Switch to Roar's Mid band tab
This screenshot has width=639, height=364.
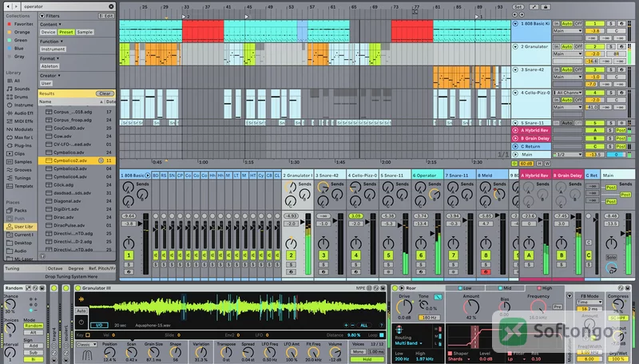coord(504,288)
